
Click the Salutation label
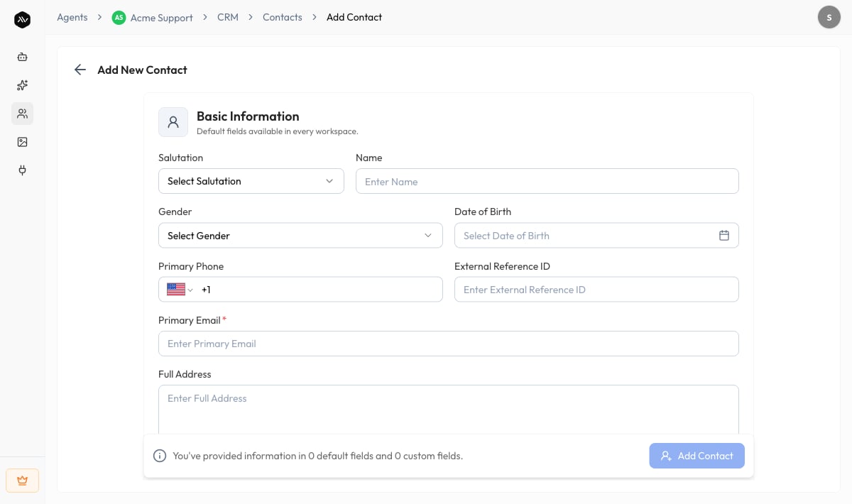coord(180,158)
